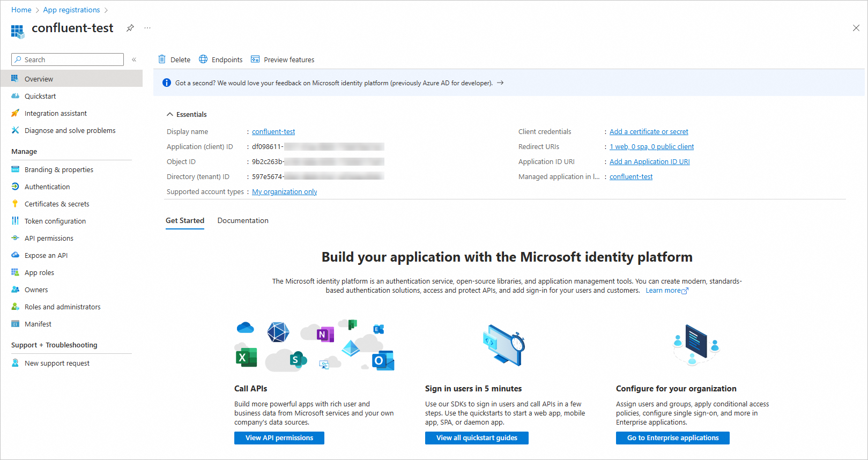Image resolution: width=868 pixels, height=460 pixels.
Task: Close the confluent-test blade
Action: (x=856, y=28)
